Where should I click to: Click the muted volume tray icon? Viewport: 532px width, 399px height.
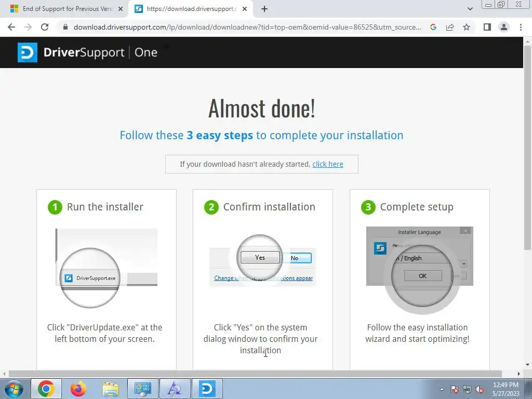pyautogui.click(x=480, y=390)
